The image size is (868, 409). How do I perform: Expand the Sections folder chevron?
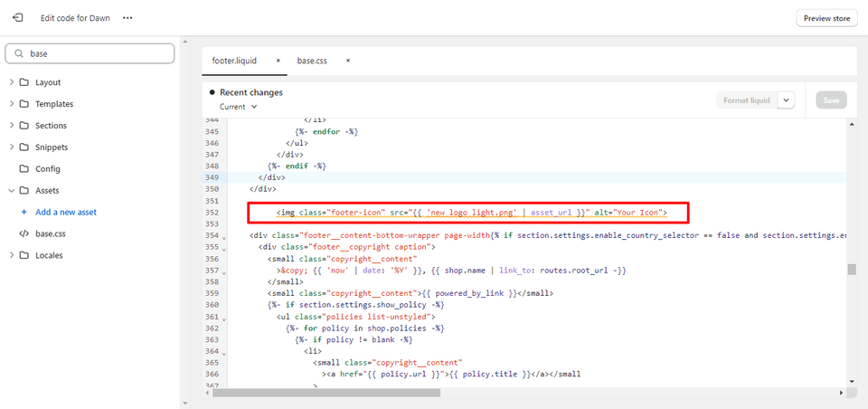(x=12, y=125)
